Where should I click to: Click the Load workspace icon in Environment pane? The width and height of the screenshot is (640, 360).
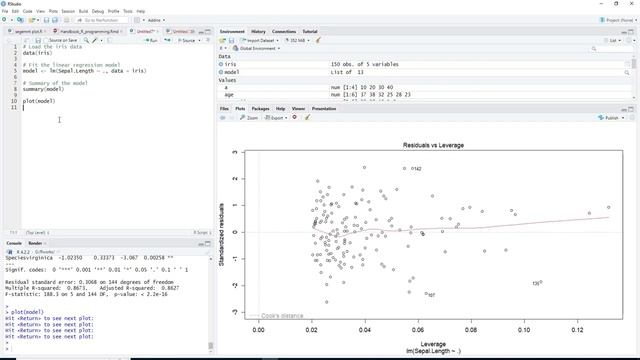[222, 40]
